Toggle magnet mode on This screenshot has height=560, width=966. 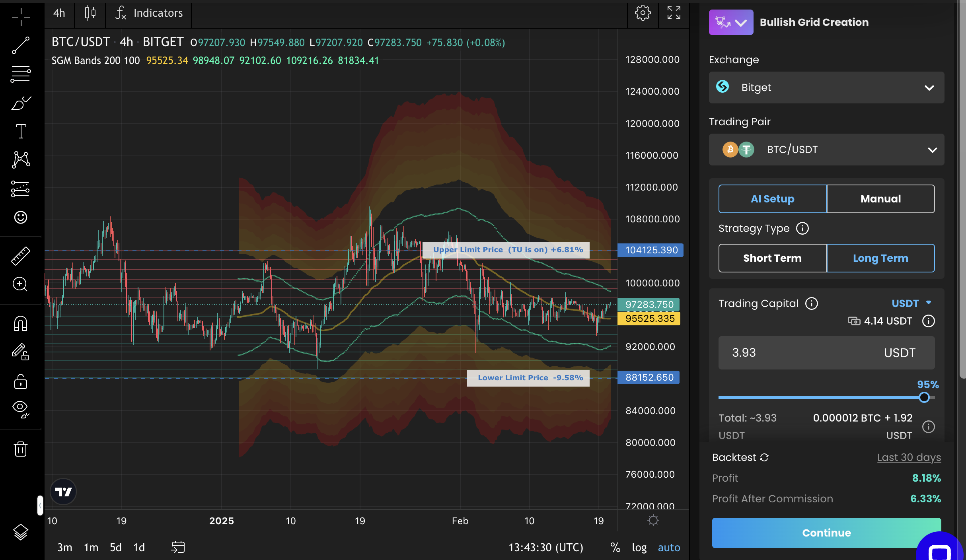pyautogui.click(x=21, y=323)
